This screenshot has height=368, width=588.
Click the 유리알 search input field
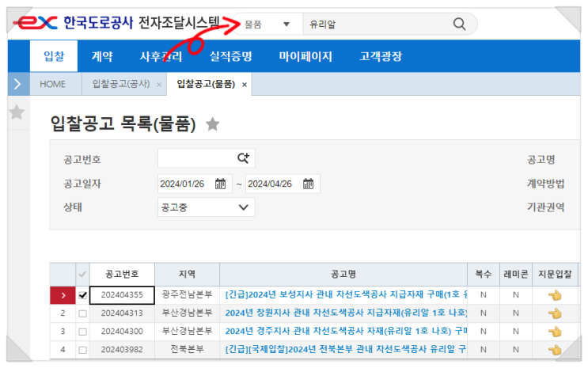[x=377, y=25]
